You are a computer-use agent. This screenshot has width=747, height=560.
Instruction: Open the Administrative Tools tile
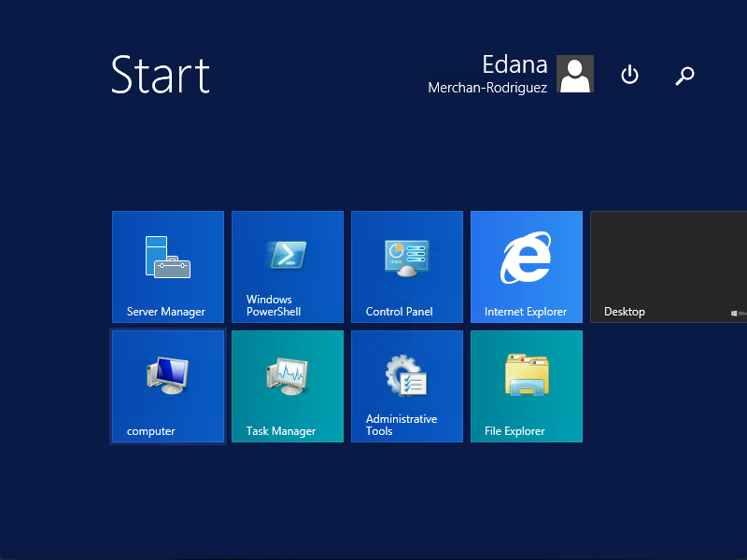point(407,386)
